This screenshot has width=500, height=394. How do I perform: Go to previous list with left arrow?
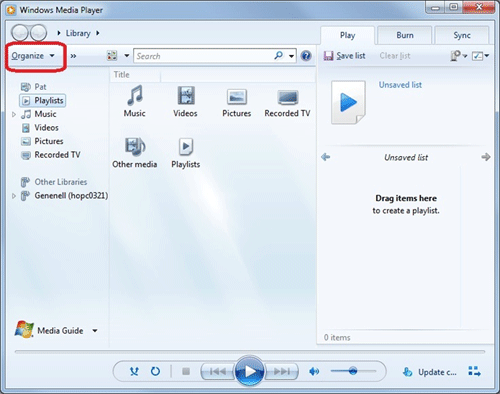(x=326, y=157)
